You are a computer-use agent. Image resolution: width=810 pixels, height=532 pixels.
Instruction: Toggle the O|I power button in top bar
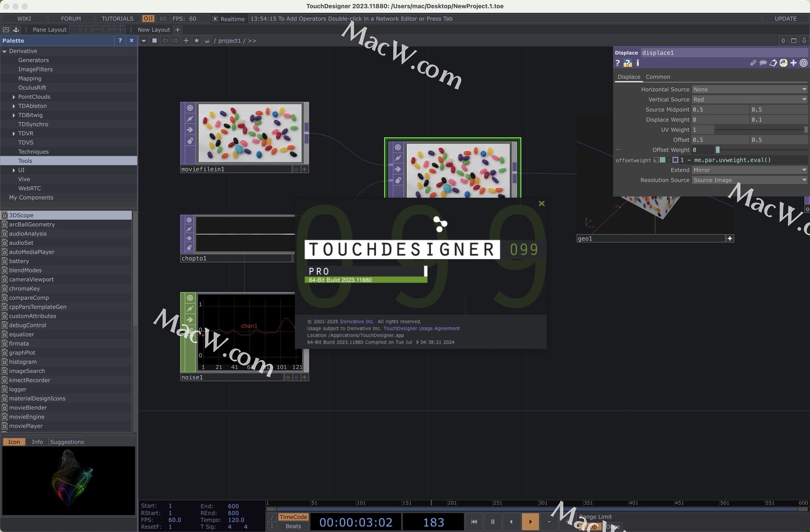[x=148, y=19]
